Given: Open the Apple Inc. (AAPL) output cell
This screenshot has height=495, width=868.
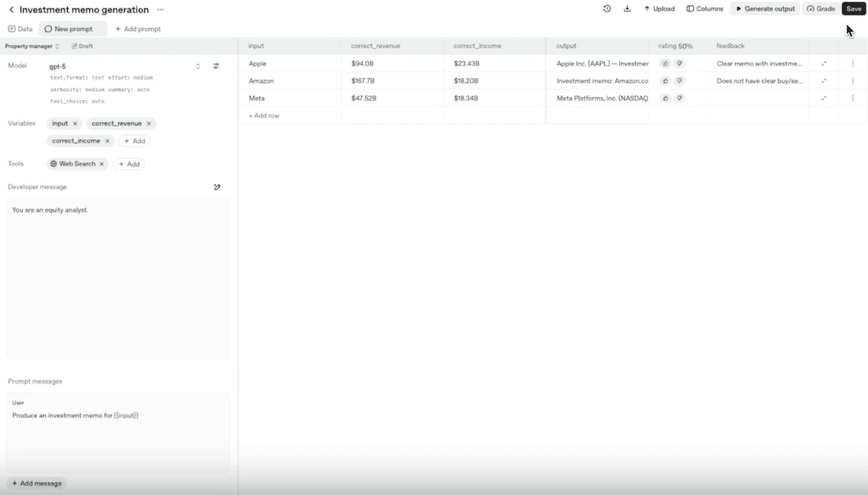Looking at the screenshot, I should (x=597, y=64).
